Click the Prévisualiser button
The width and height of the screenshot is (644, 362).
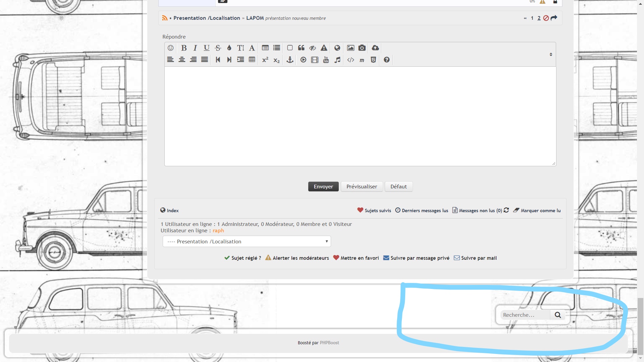(362, 186)
